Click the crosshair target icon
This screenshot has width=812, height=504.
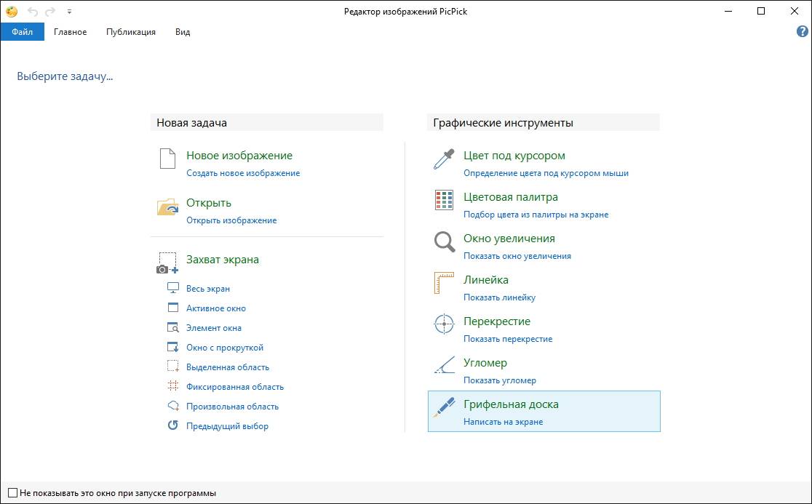click(x=444, y=324)
